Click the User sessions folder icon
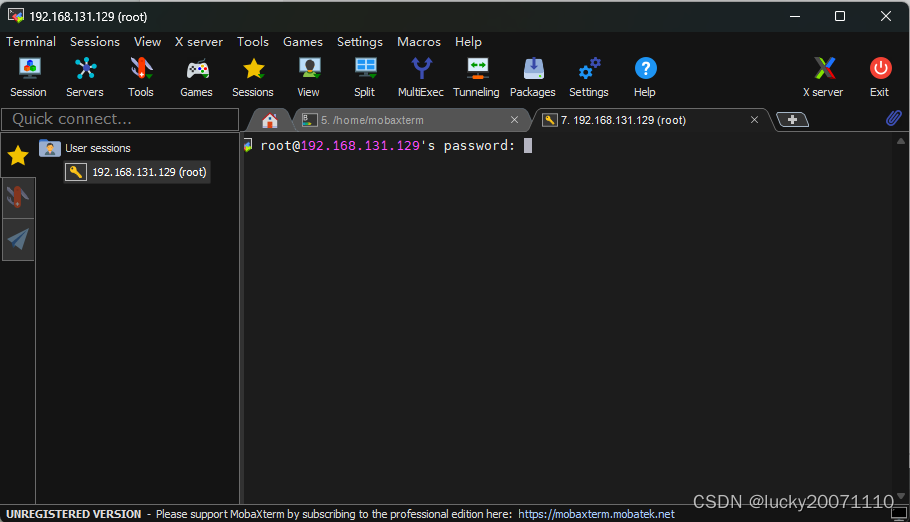 [50, 148]
